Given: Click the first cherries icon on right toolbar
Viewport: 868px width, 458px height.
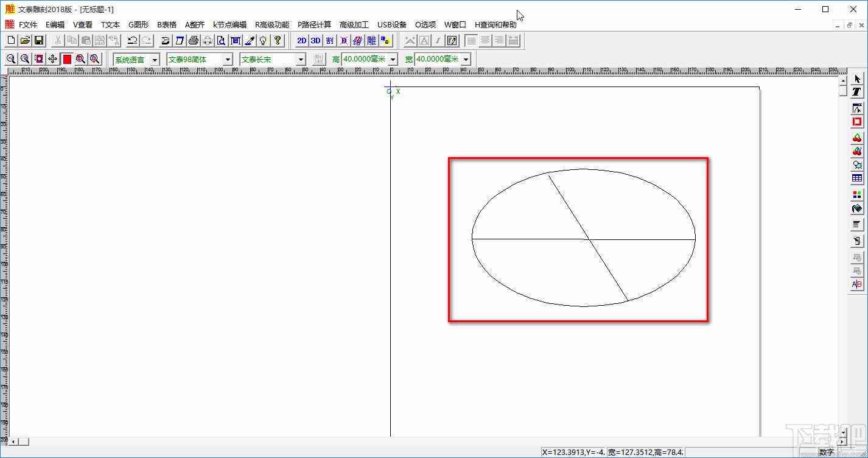Looking at the screenshot, I should coord(857,138).
